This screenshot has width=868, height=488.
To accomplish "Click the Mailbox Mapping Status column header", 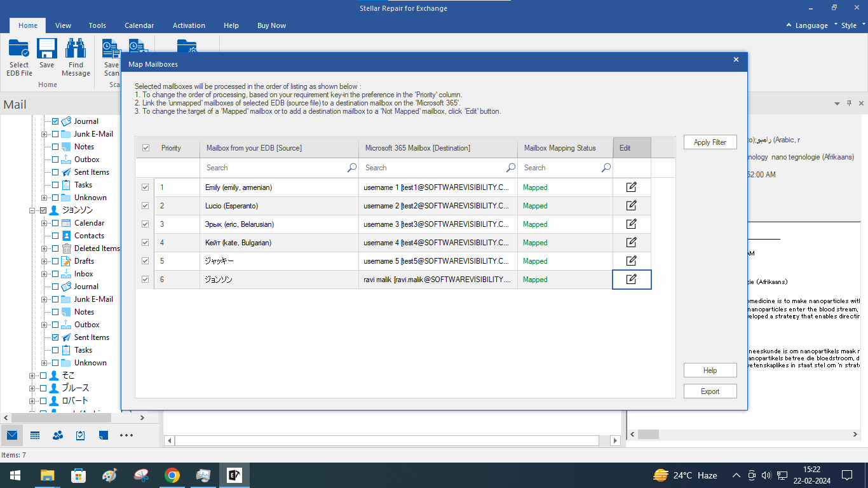I will (x=565, y=148).
